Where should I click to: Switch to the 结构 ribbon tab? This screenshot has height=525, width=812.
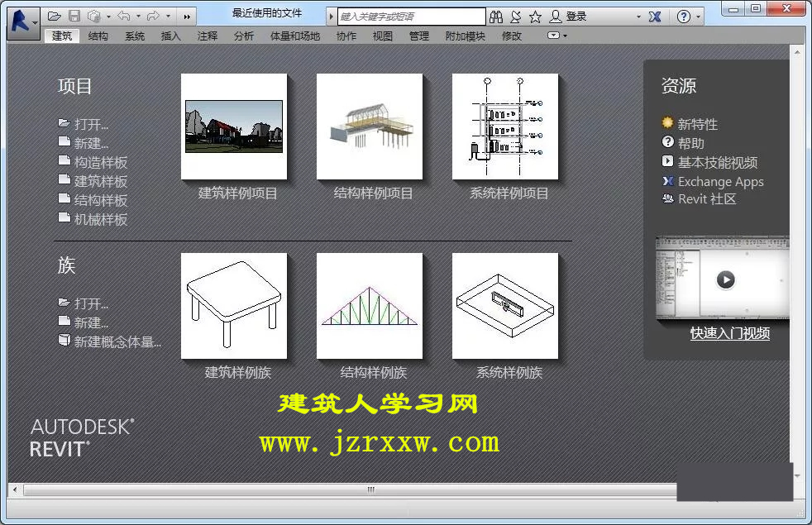[98, 36]
